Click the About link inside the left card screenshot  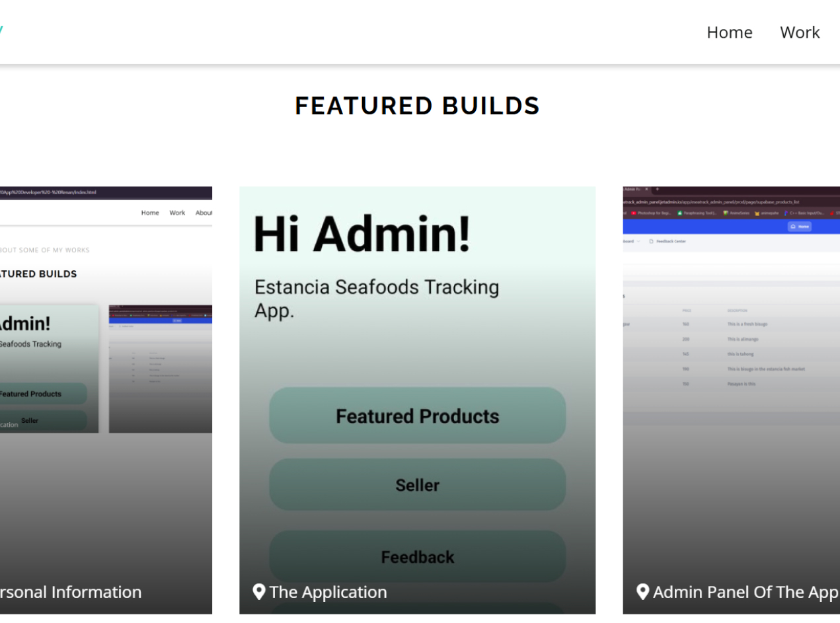coord(204,213)
